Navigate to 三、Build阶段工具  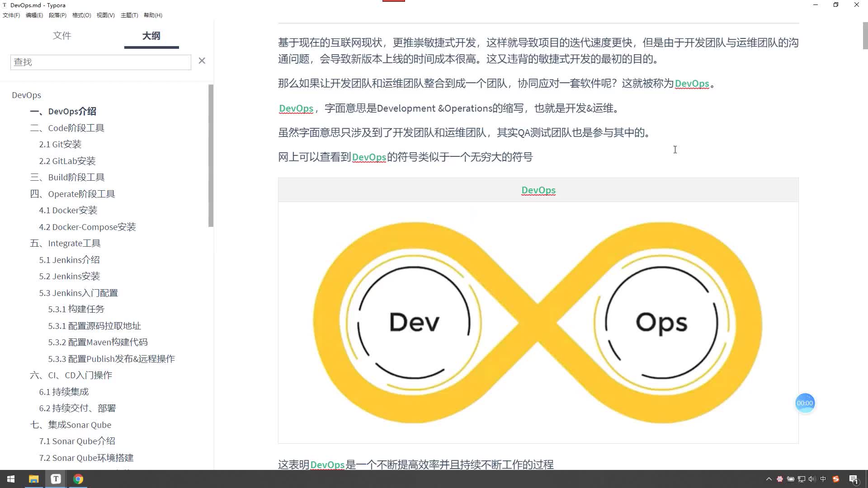[67, 178]
